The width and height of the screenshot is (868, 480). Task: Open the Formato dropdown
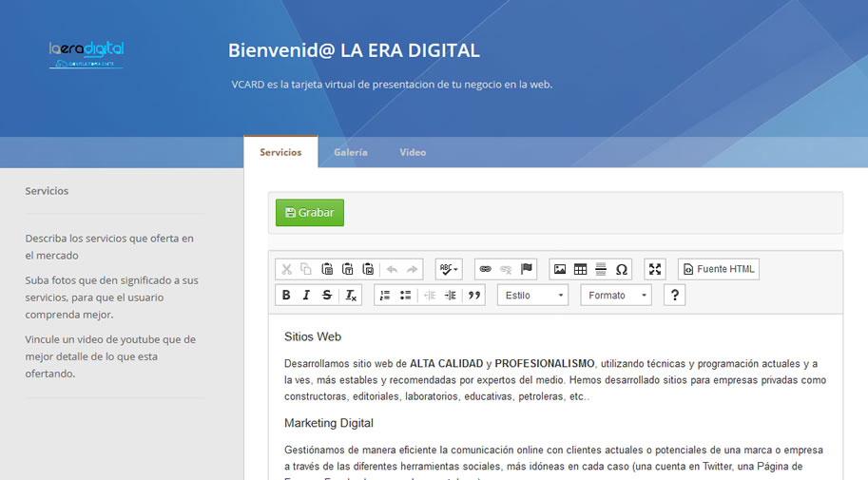tap(616, 296)
